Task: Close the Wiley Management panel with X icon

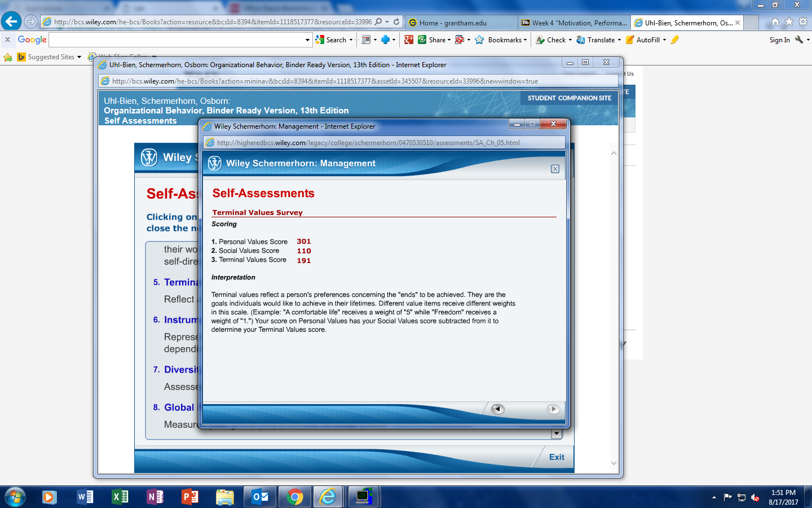Action: pos(555,169)
